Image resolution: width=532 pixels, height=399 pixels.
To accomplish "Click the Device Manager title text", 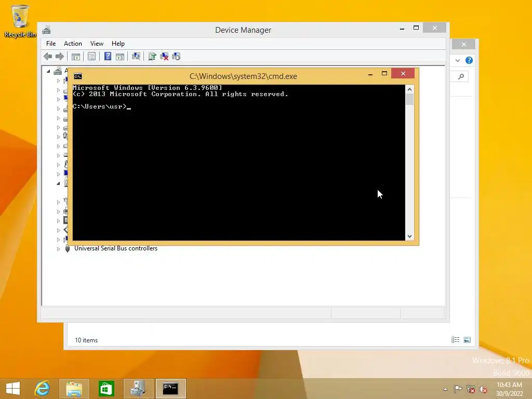I will (x=243, y=30).
